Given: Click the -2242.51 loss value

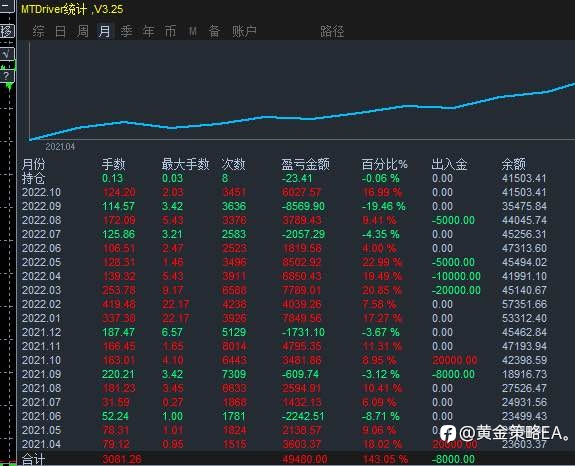Looking at the screenshot, I should coord(303,416).
